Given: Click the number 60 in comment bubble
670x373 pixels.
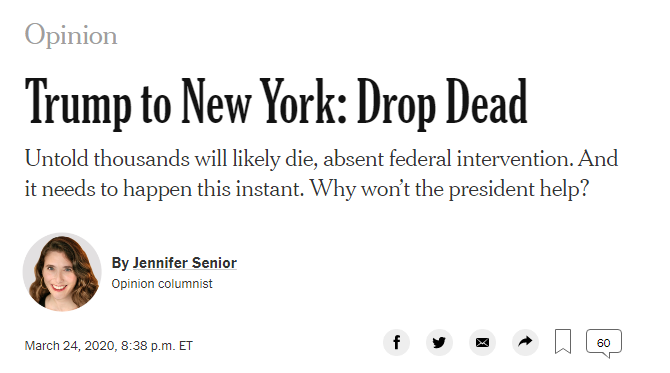Looking at the screenshot, I should 603,343.
